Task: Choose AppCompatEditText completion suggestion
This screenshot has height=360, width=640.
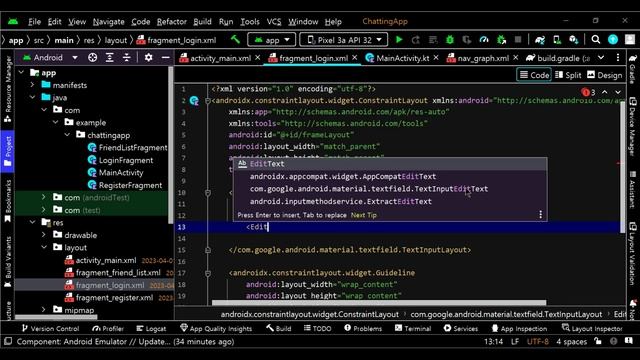Action: coord(390,176)
